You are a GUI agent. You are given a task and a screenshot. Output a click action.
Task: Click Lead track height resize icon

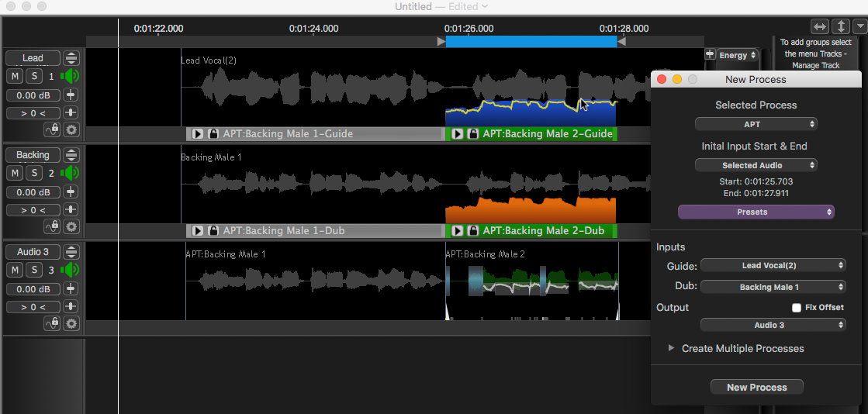[x=71, y=58]
